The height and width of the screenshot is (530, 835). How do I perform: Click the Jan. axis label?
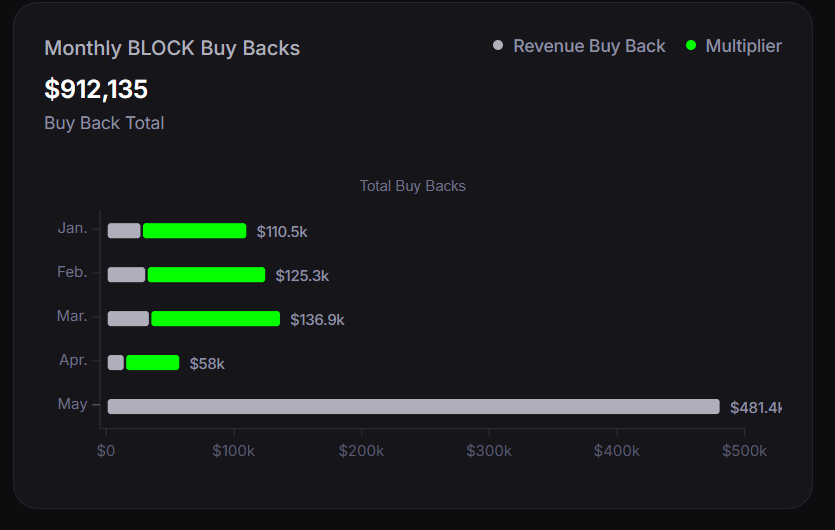(x=72, y=228)
